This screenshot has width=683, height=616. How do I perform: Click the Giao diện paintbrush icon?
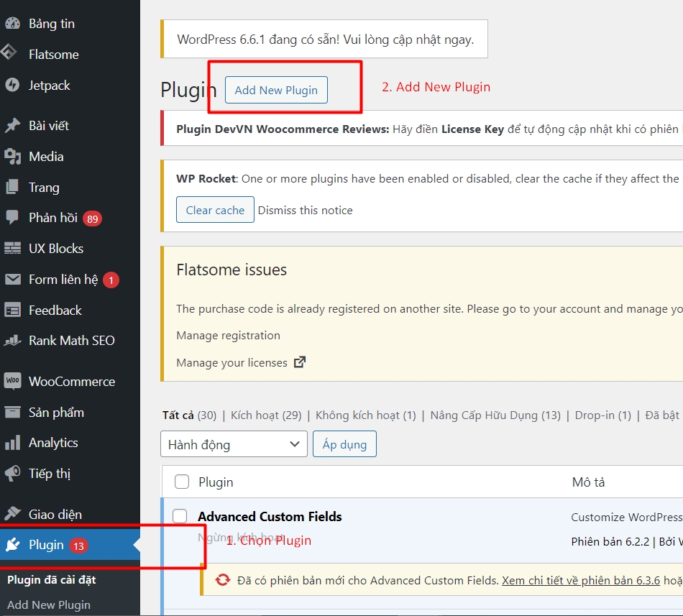tap(12, 514)
